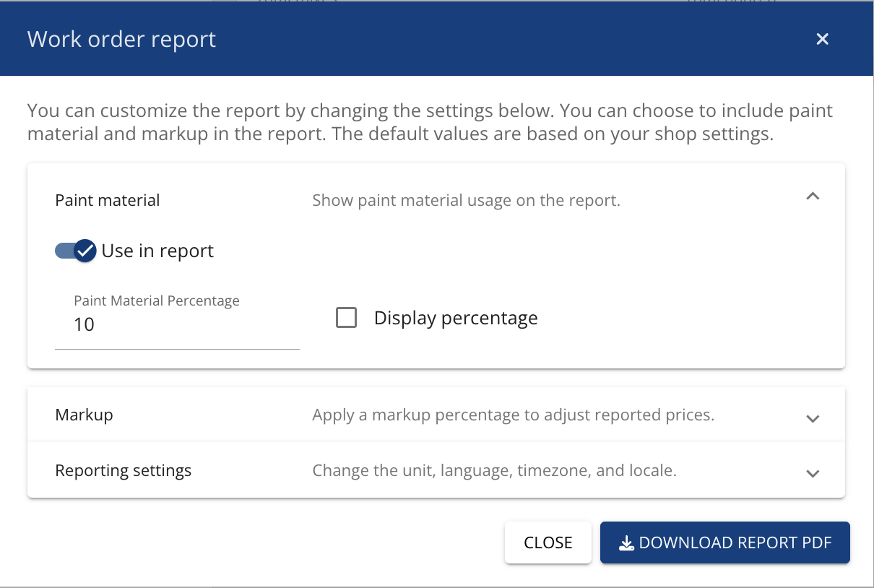Disable the Use in report switch
Screen dimensions: 874x588
click(75, 250)
